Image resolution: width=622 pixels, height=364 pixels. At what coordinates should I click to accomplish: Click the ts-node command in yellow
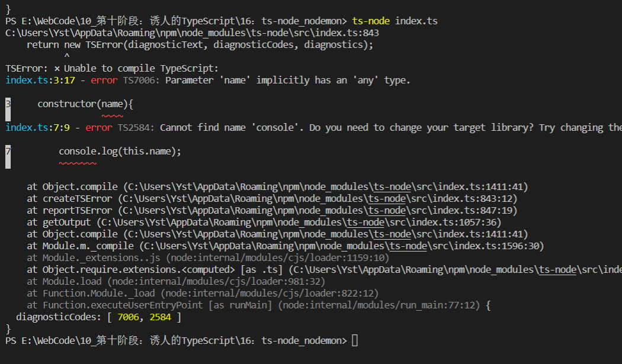tap(371, 21)
